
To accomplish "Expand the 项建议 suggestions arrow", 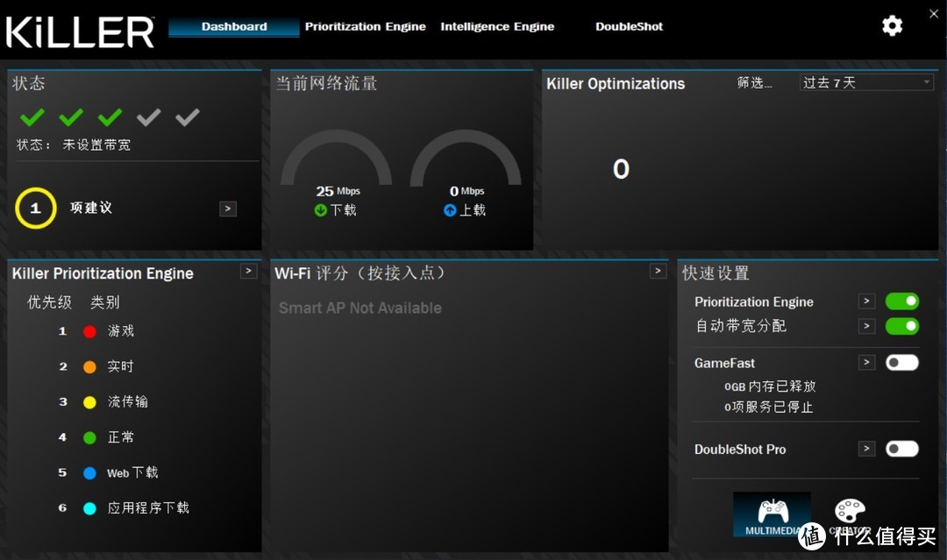I will (x=228, y=209).
